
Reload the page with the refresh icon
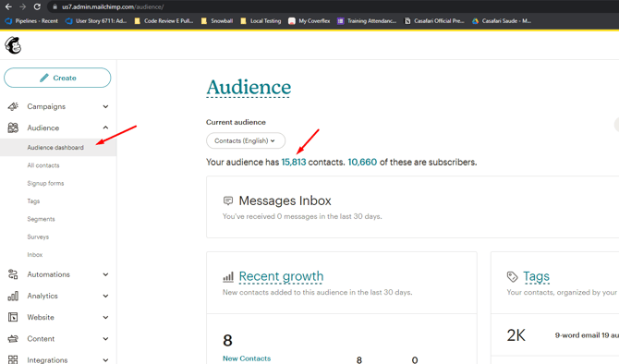tap(37, 6)
